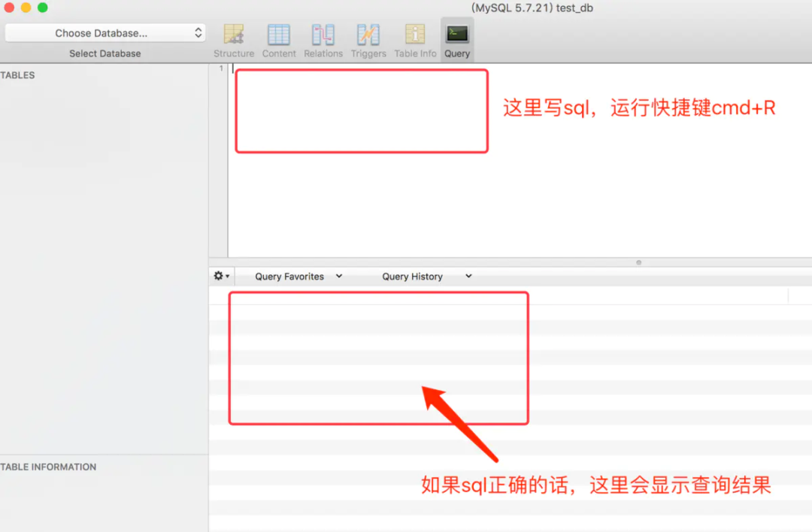
Task: Click the Relations toolbar icon
Action: 323,39
